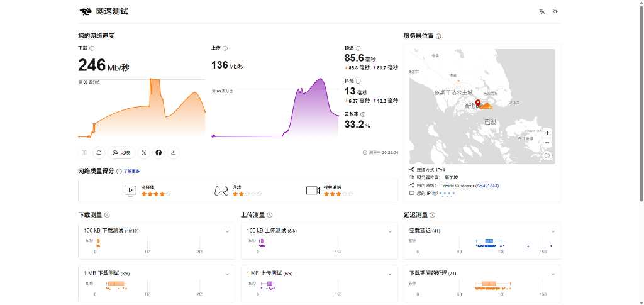Expand the 1 MB 下载测试 panel
This screenshot has height=305, width=644.
[x=227, y=274]
